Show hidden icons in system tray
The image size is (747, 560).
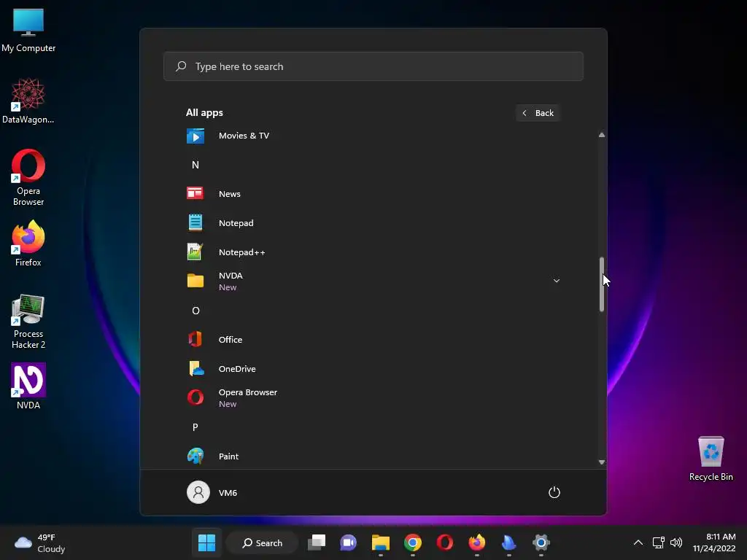pos(638,542)
